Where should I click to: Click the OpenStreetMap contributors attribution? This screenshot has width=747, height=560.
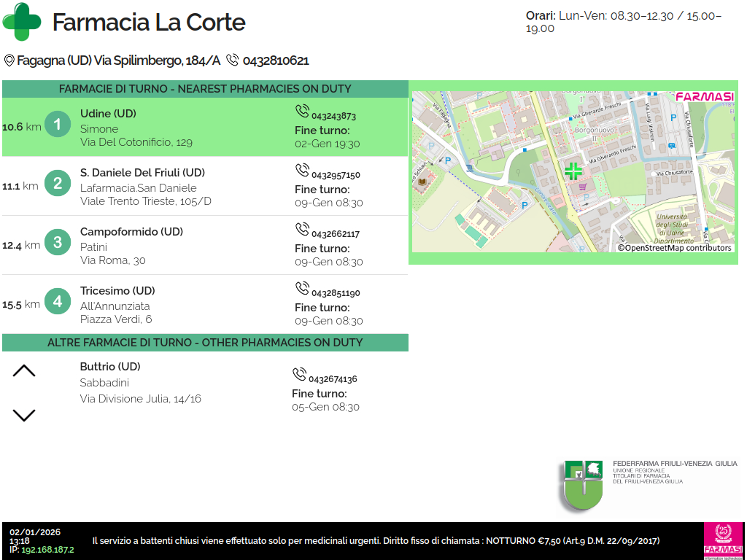tap(674, 248)
